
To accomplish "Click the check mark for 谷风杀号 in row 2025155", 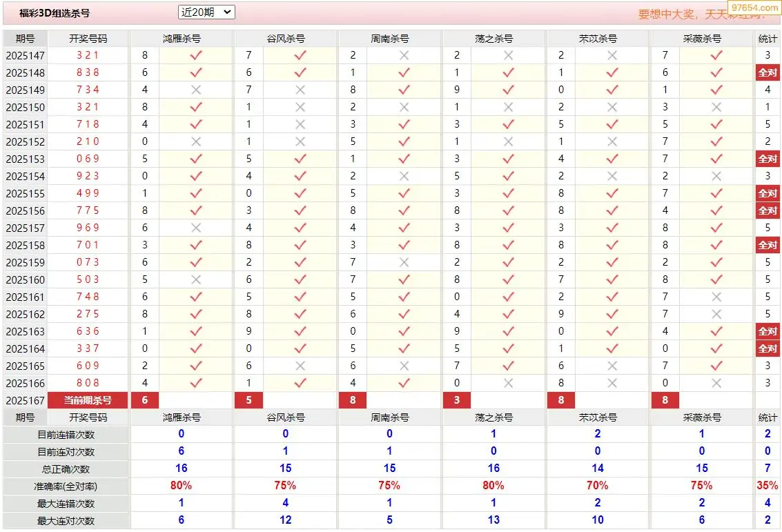I will click(x=300, y=193).
